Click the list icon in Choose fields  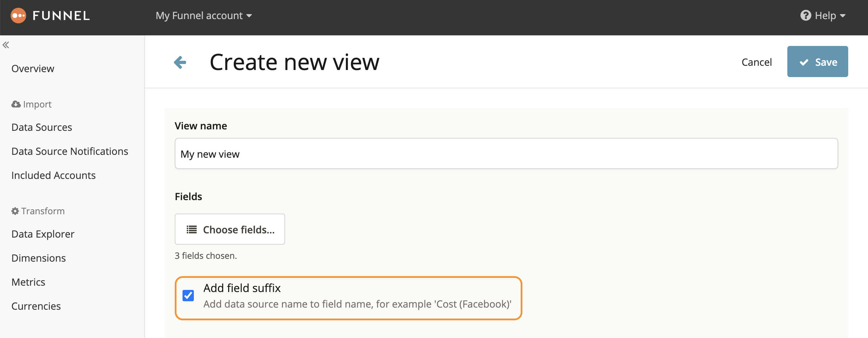coord(192,229)
